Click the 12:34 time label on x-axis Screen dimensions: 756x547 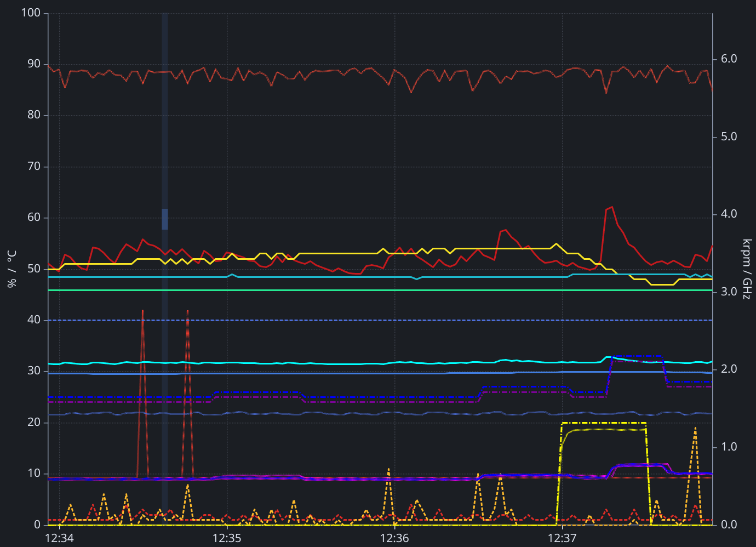[x=59, y=538]
